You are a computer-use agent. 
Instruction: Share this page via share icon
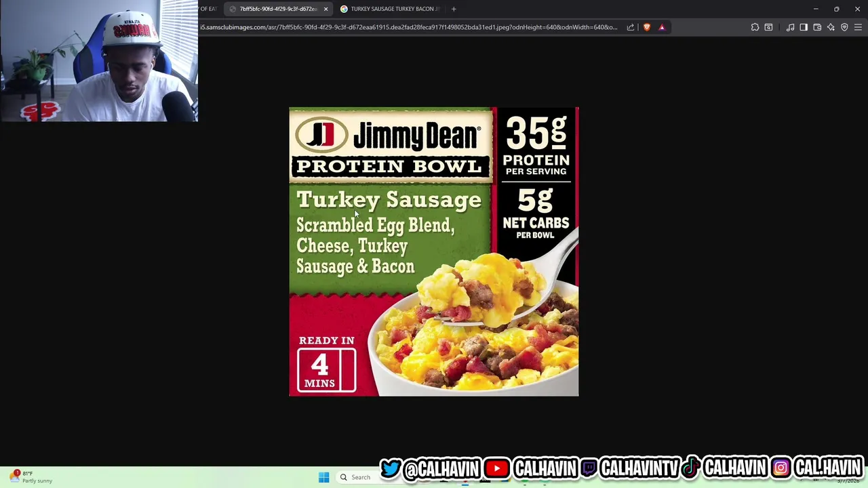(x=631, y=27)
